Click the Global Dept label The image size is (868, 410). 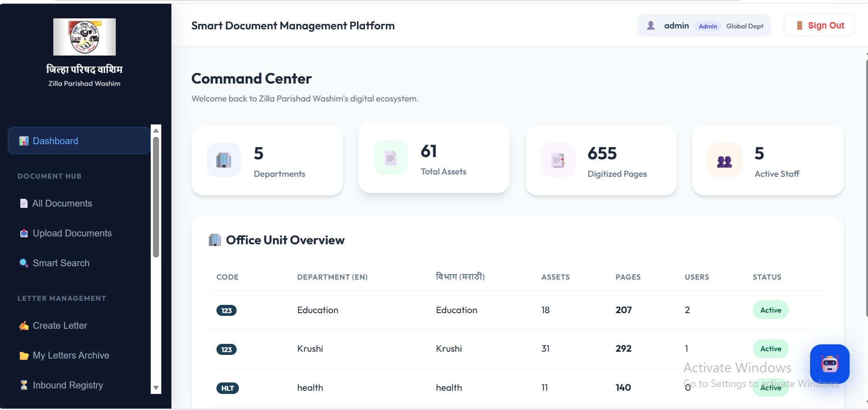[744, 26]
